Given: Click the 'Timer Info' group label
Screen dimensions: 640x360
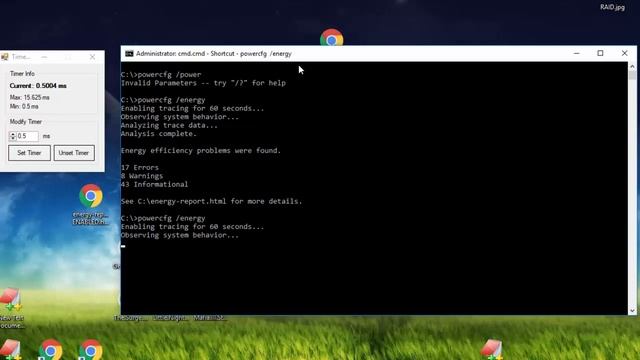Looking at the screenshot, I should [x=22, y=73].
